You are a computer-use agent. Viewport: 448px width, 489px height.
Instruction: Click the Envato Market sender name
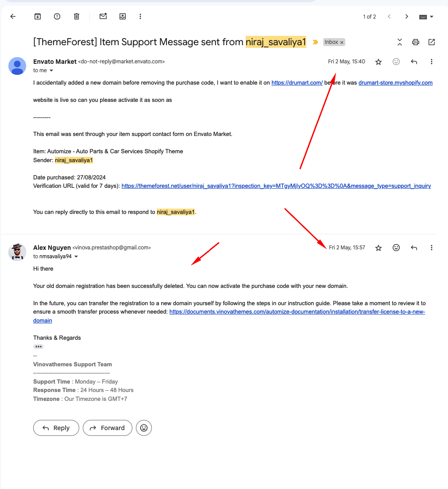(55, 62)
